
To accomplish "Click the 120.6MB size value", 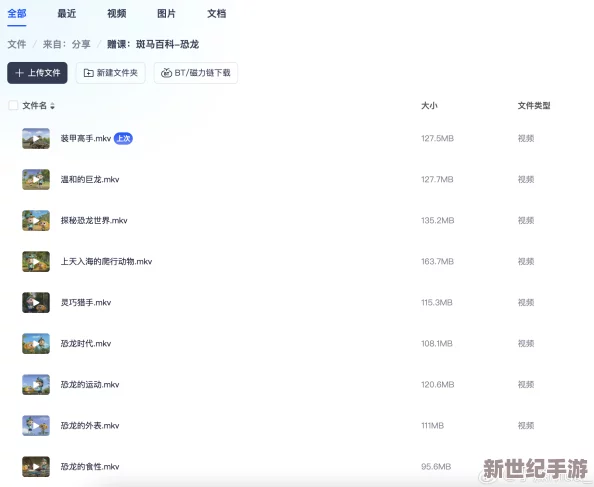I will (438, 385).
